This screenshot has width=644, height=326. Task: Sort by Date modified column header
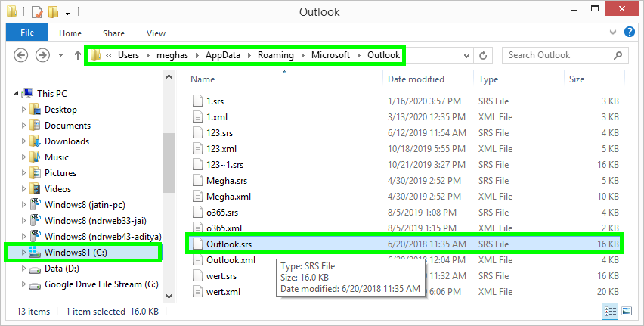tap(416, 79)
